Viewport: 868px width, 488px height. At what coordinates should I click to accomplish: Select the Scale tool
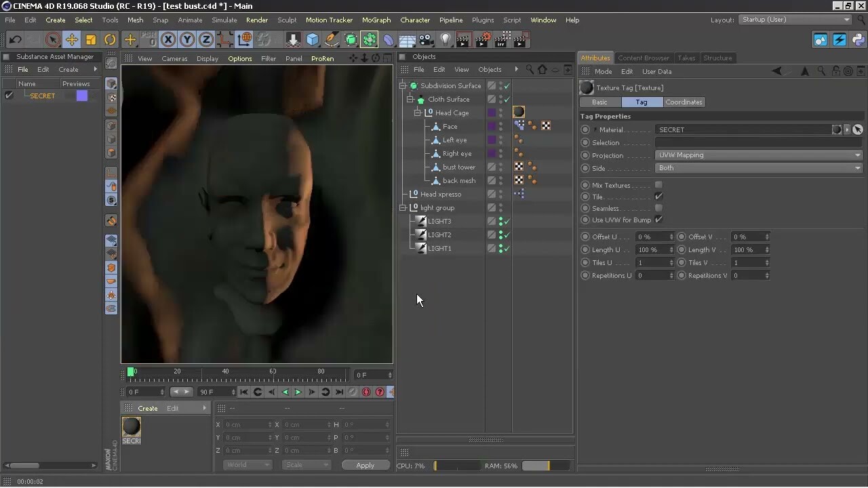(x=90, y=40)
